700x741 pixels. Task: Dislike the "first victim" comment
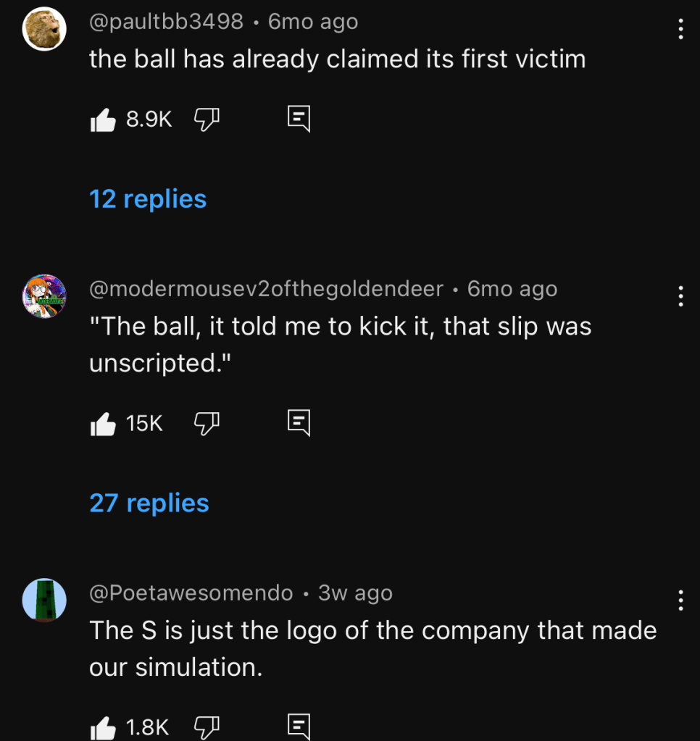[x=206, y=120]
